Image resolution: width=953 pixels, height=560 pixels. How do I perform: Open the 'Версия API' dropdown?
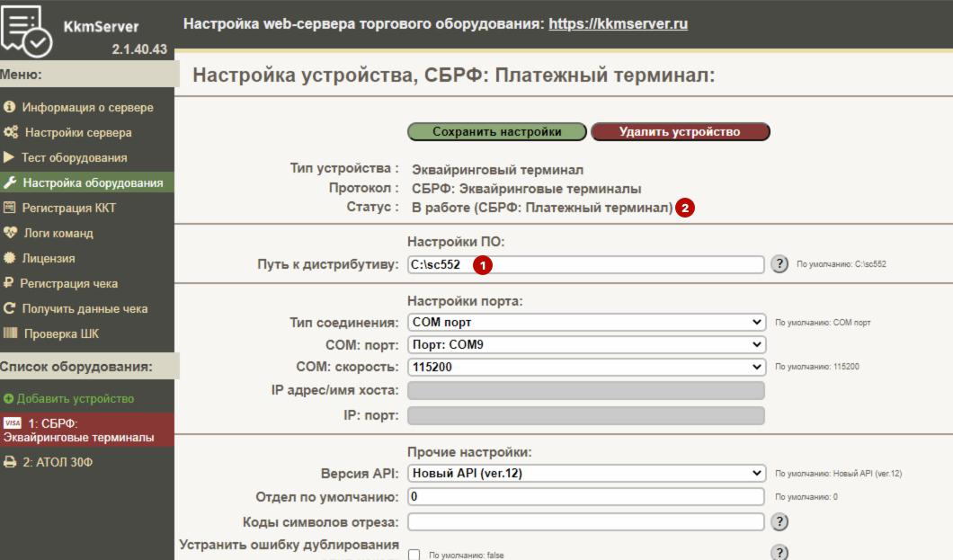click(586, 473)
